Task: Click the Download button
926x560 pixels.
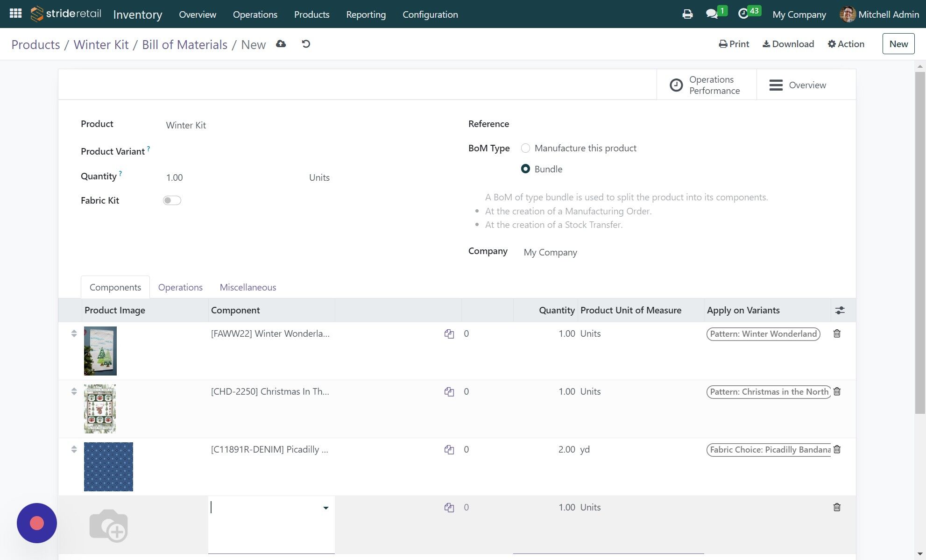Action: 788,44
